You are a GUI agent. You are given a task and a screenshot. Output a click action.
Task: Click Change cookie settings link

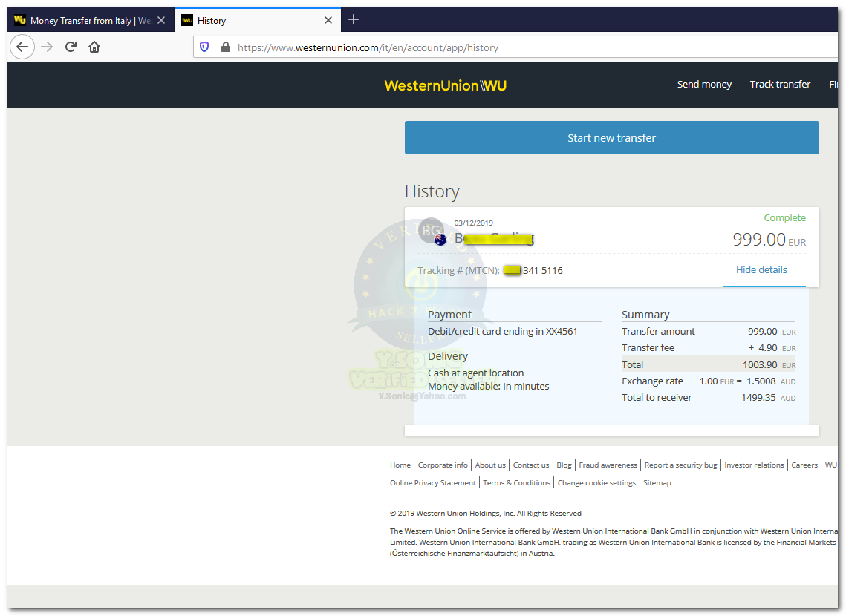click(596, 483)
